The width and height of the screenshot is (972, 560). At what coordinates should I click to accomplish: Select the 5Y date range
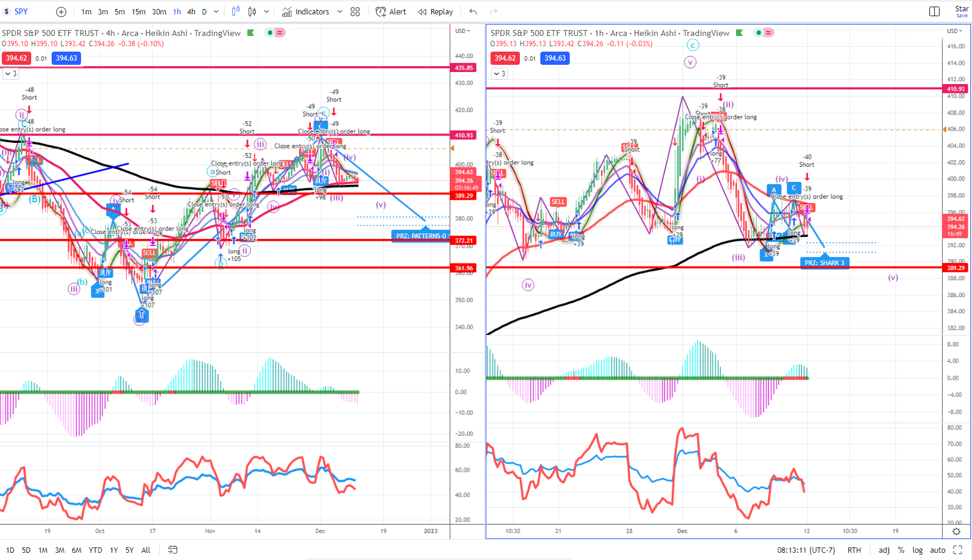[x=130, y=550]
